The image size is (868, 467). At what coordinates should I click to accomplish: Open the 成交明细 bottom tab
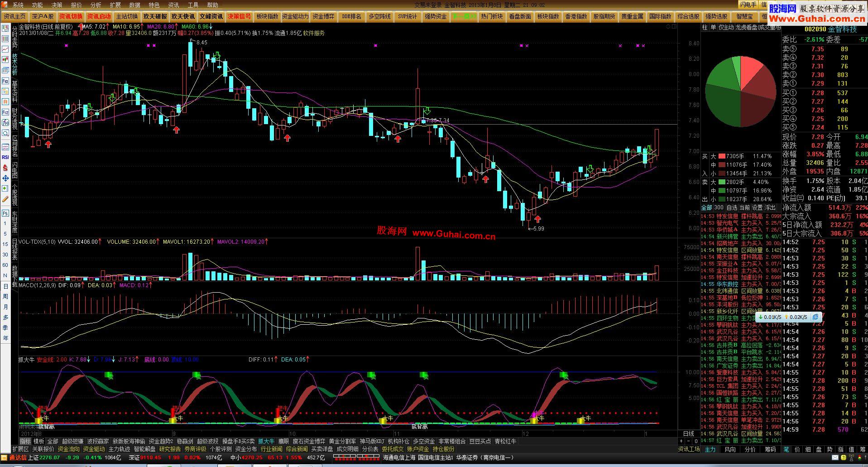[x=347, y=449]
